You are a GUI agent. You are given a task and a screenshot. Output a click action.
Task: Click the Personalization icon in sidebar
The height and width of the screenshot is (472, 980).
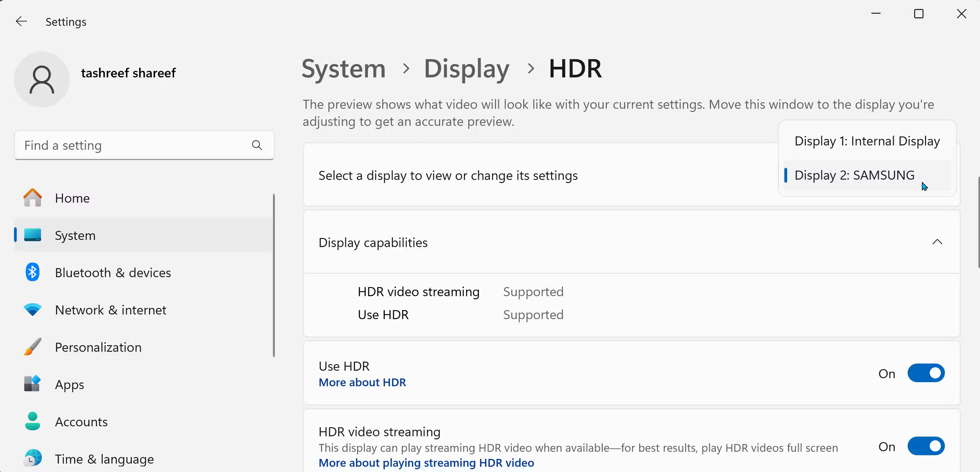tap(32, 347)
